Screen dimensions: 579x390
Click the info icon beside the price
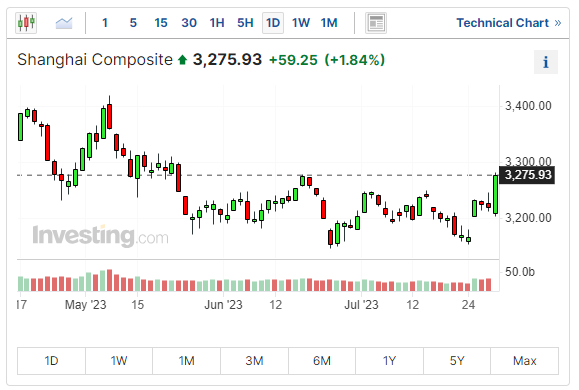point(546,62)
